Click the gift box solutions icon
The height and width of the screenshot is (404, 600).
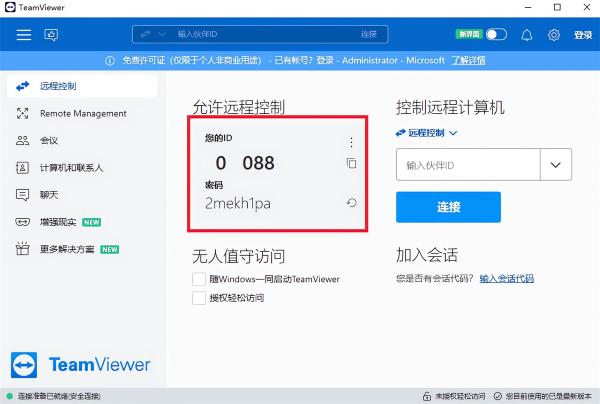click(23, 249)
